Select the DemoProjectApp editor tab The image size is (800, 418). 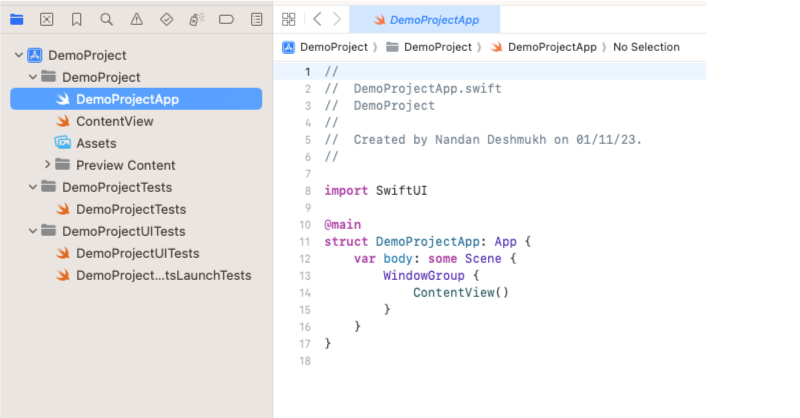point(424,20)
